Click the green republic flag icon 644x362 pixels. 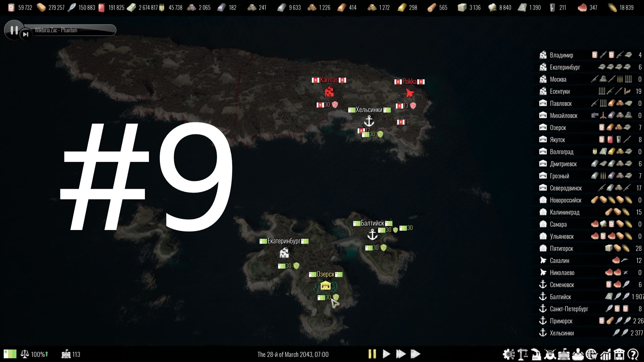(10, 354)
